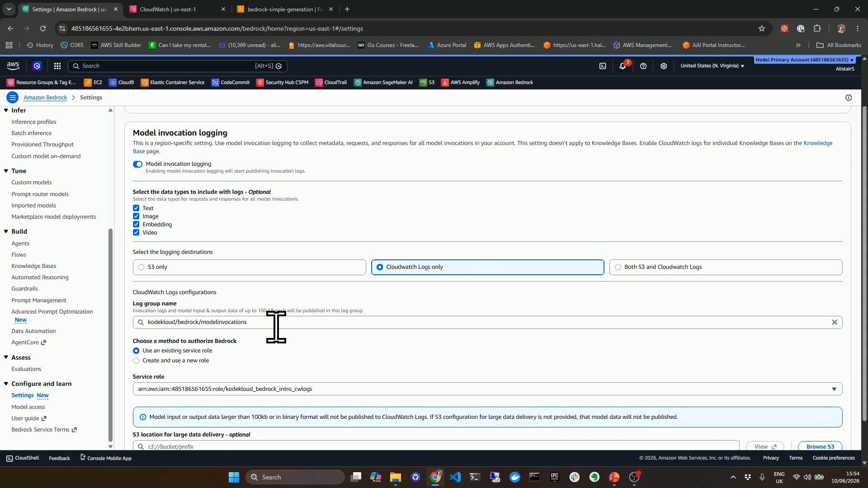This screenshot has height=488, width=868.
Task: Open Guardrails in the sidebar
Action: click(x=24, y=289)
